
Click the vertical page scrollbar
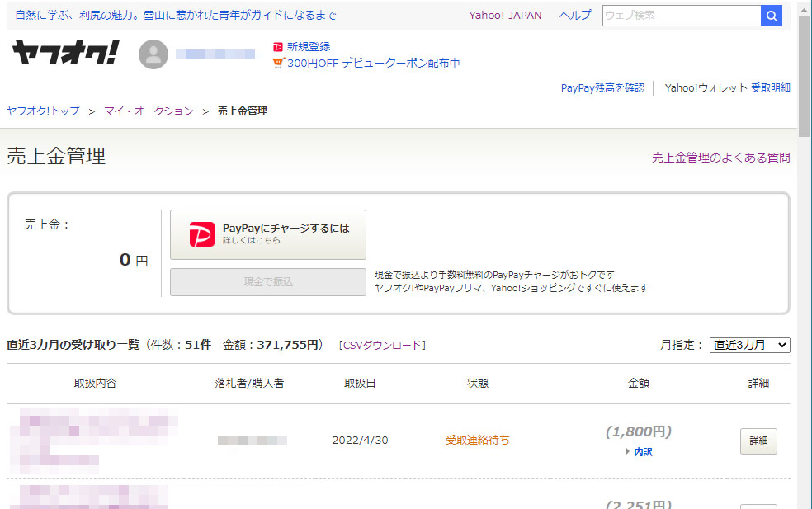pos(805,74)
